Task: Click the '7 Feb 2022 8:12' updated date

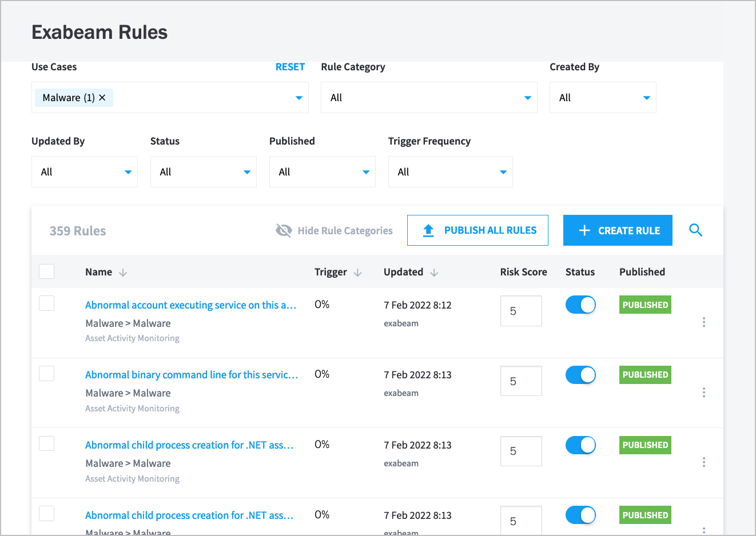Action: (x=417, y=305)
